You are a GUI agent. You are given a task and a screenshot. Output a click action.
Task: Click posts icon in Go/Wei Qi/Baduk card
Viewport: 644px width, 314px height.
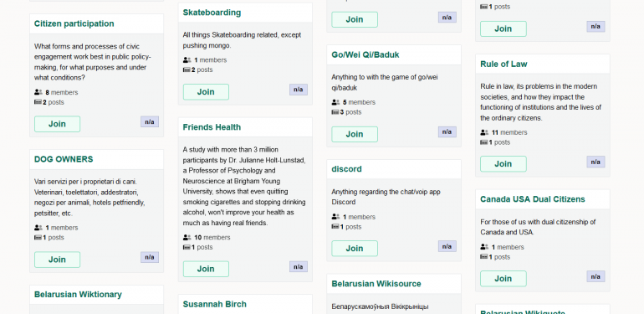click(x=335, y=112)
